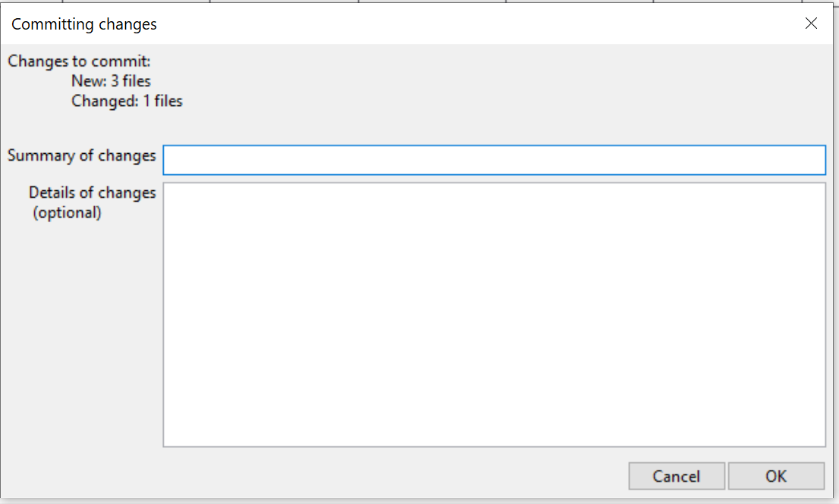Viewport: 839px width, 504px height.
Task: Click the Summary of changes input field
Action: (494, 160)
